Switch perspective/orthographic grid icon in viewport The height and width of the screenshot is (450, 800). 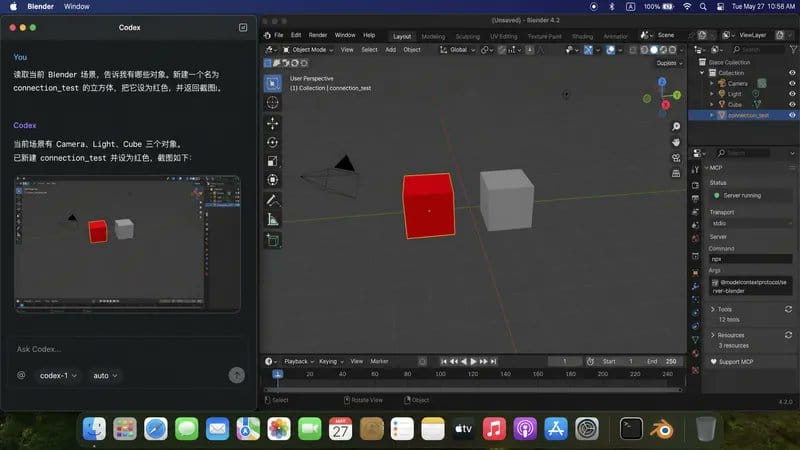676,173
